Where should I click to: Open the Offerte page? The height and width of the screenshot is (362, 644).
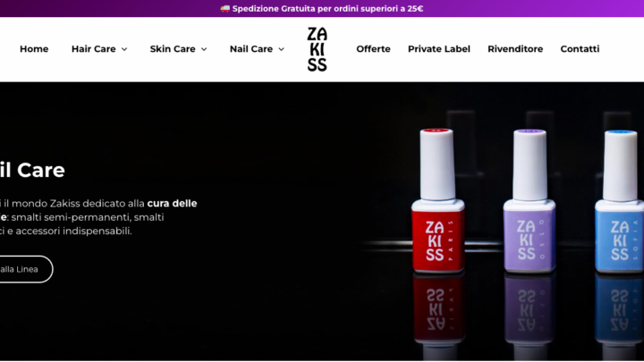pyautogui.click(x=373, y=49)
